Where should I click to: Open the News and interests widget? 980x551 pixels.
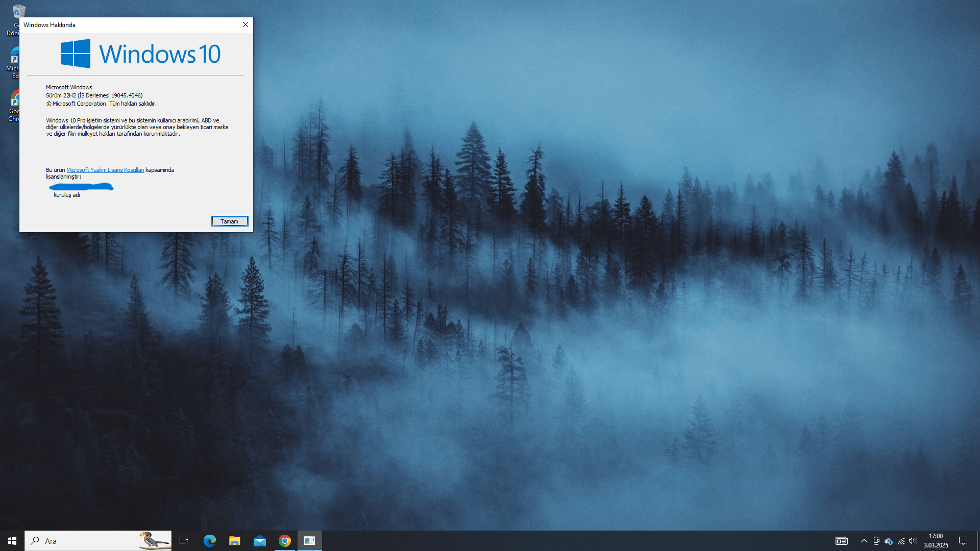point(841,541)
